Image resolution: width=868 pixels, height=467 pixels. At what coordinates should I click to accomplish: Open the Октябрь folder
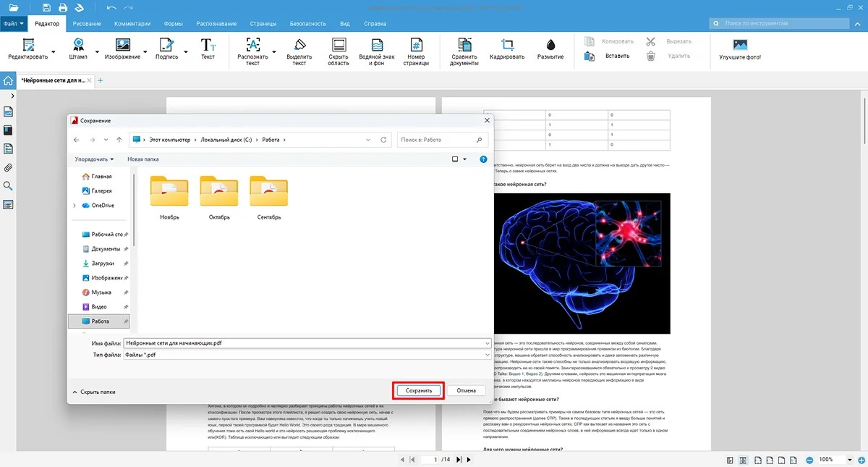coord(218,198)
